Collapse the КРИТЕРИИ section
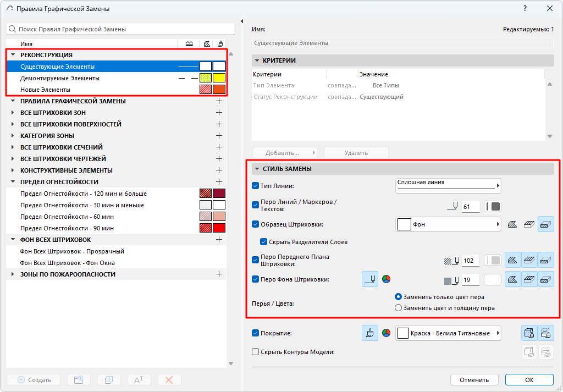Viewport: 563px width, 392px height. (257, 60)
